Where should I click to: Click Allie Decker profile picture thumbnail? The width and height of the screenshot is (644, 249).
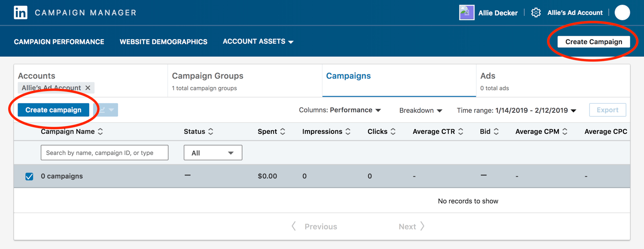point(467,13)
